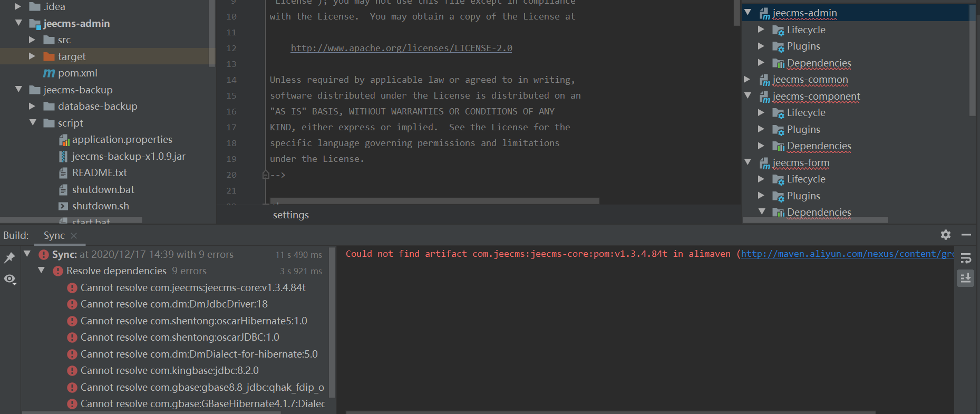The image size is (980, 414).
Task: Toggle soft-wrap in build output
Action: (x=966, y=258)
